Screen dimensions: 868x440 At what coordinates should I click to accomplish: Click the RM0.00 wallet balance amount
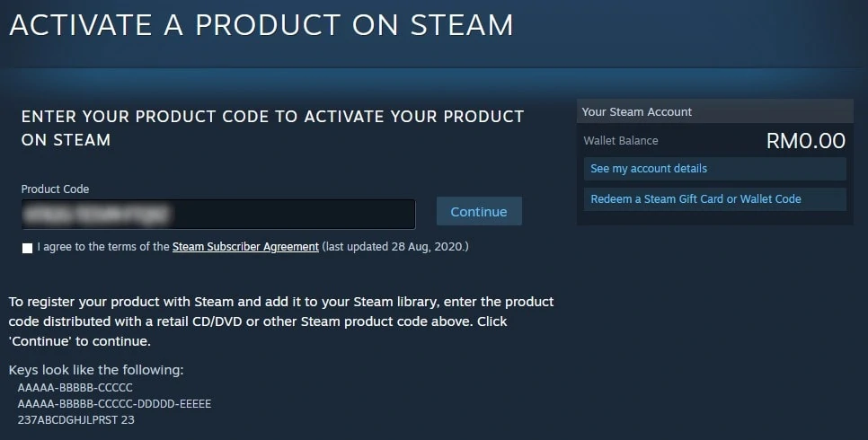pos(805,141)
